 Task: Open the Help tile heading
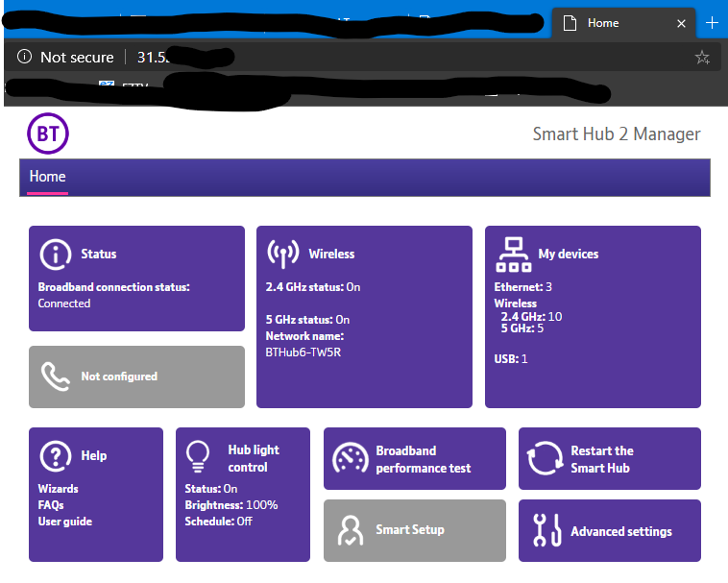click(x=94, y=456)
